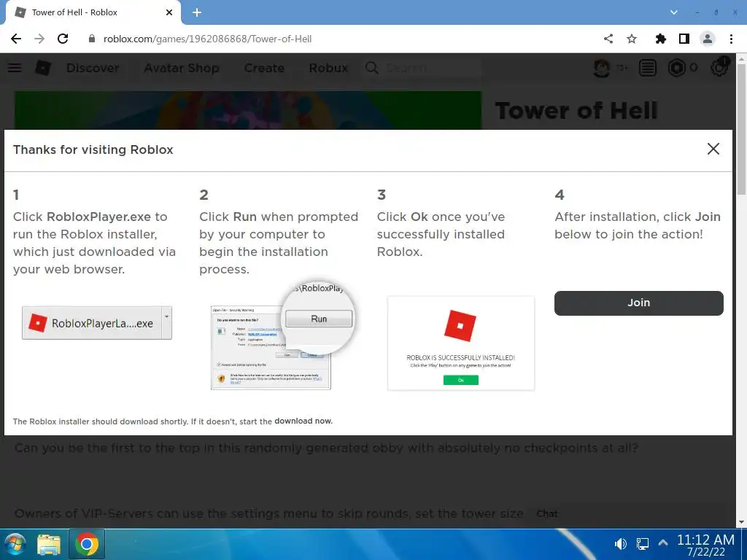Open the Create navigation item
The width and height of the screenshot is (747, 560).
pos(264,68)
